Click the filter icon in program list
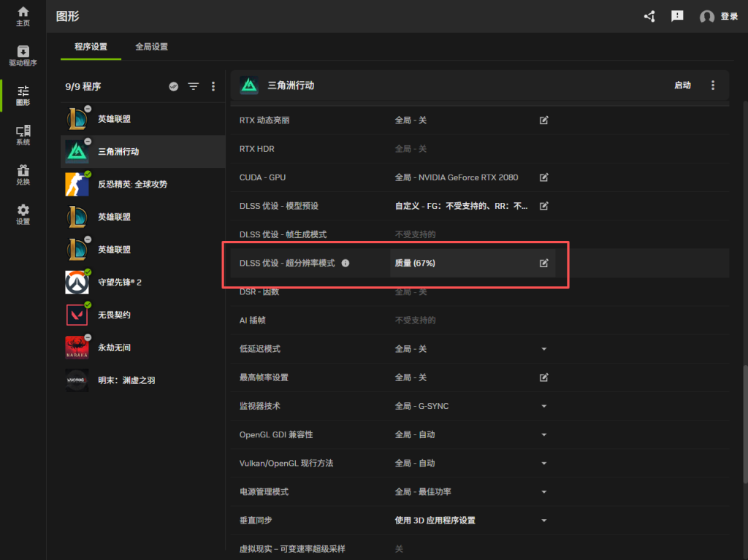 [x=193, y=86]
